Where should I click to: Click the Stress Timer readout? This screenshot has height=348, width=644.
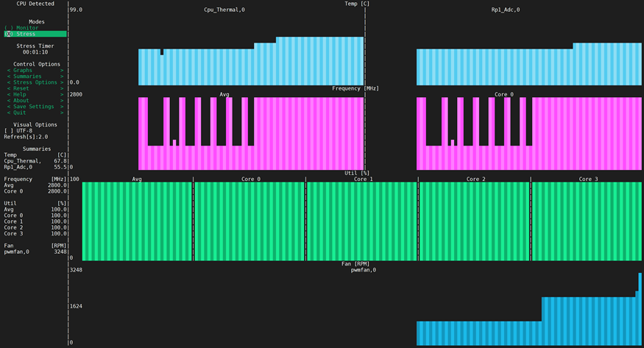(x=35, y=52)
